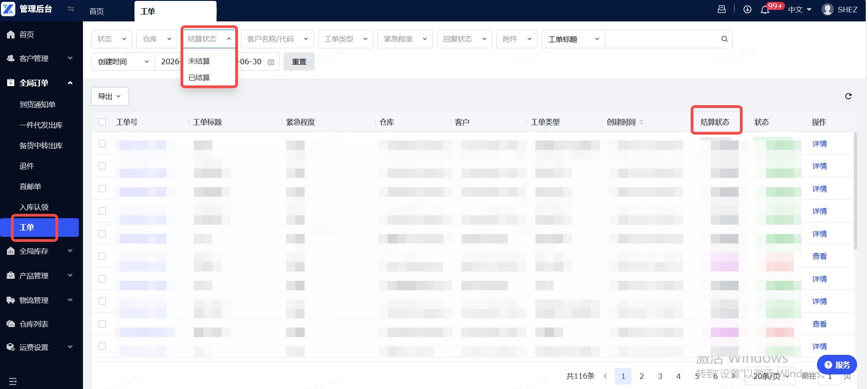Click the search magnifier icon
Viewport: 868px width, 389px height.
click(724, 39)
